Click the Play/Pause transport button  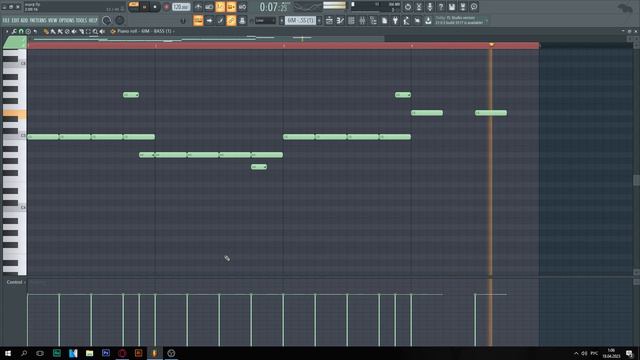144,7
